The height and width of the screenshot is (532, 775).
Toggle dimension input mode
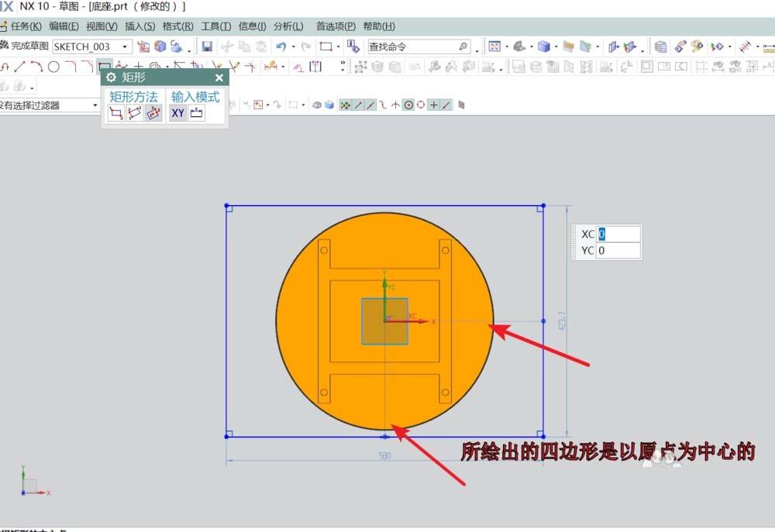(196, 113)
